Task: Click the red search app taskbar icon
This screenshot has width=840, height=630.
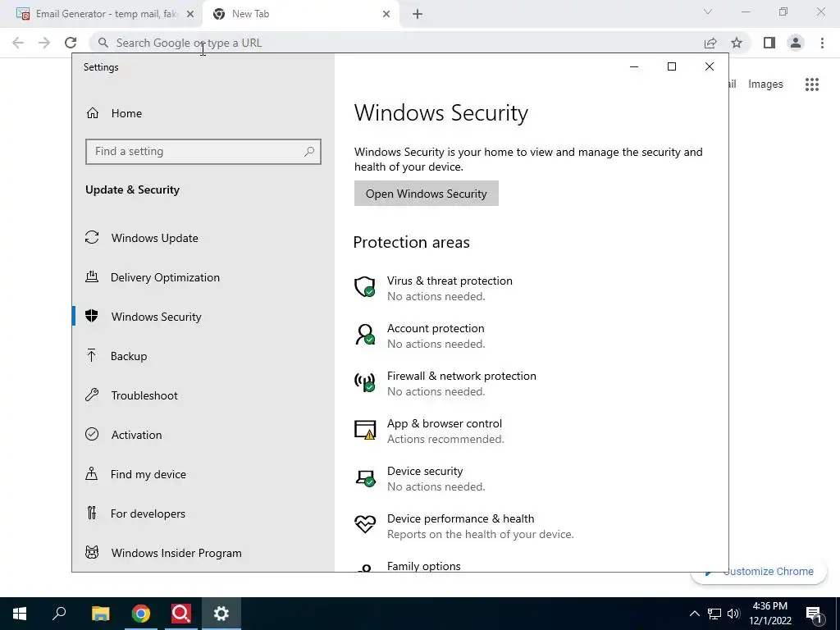Action: 181,614
